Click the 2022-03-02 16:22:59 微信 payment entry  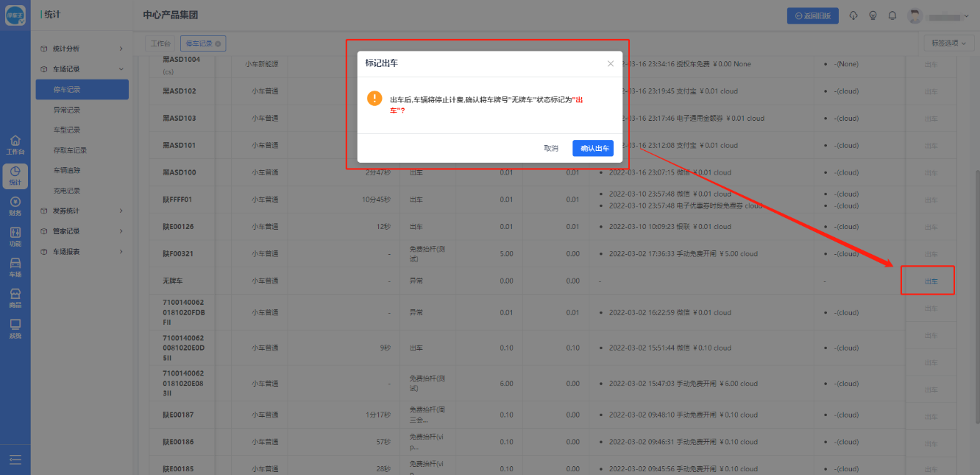tap(670, 313)
